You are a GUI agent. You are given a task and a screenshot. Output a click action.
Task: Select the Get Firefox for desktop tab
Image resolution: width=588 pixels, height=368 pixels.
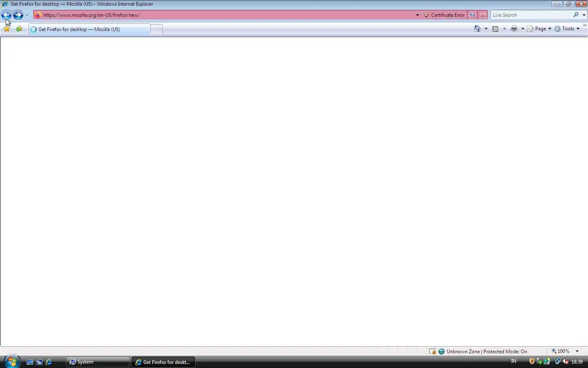point(89,29)
